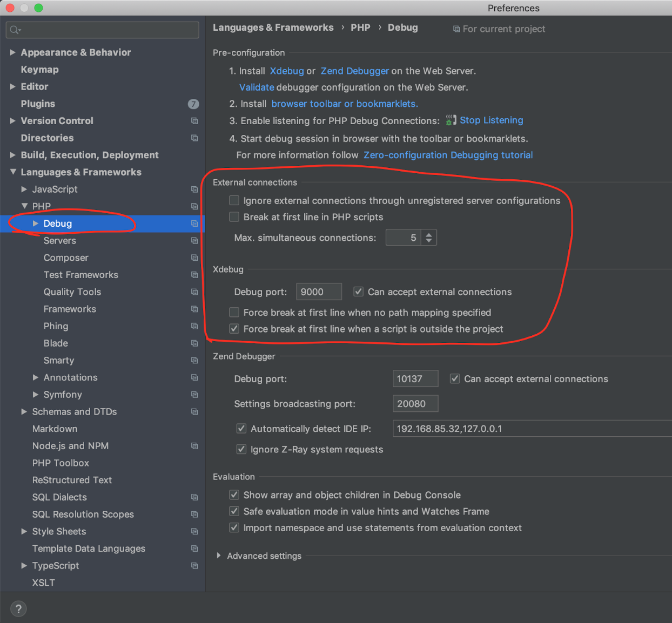The width and height of the screenshot is (672, 623).
Task: Toggle Import namespace and use statements checkbox
Action: [234, 527]
